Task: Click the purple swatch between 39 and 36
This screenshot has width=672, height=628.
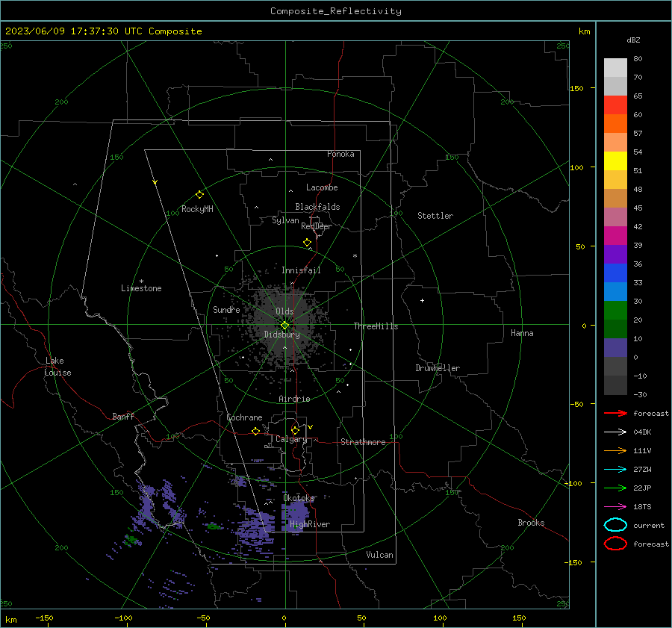Action: click(615, 254)
